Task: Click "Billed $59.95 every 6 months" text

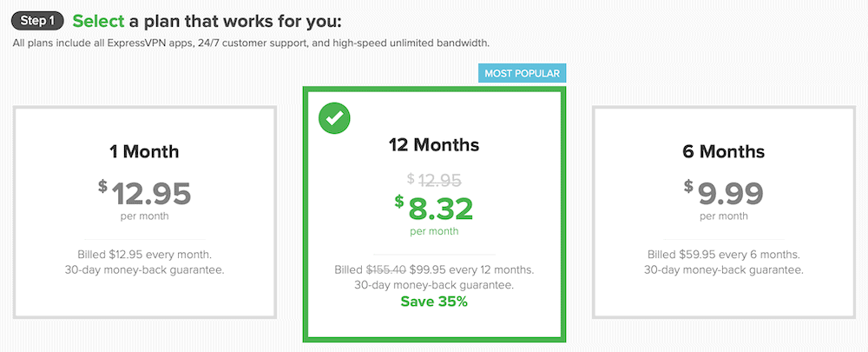Action: pyautogui.click(x=721, y=255)
